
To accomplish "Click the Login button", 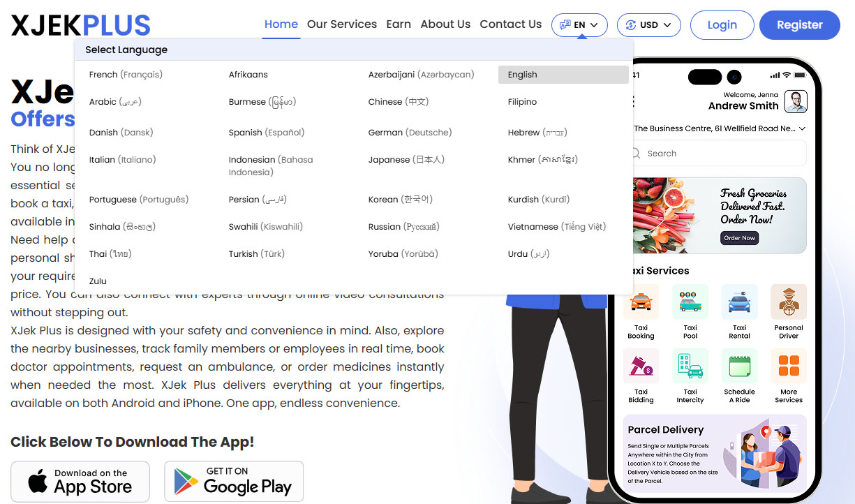I will 722,25.
